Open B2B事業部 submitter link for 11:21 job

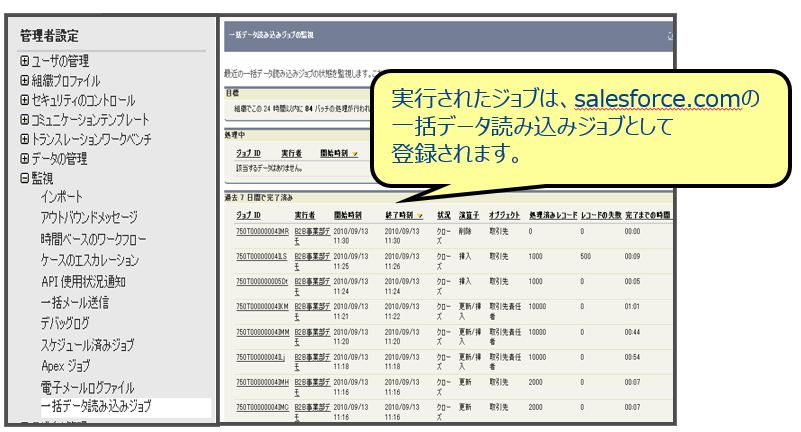tap(312, 311)
